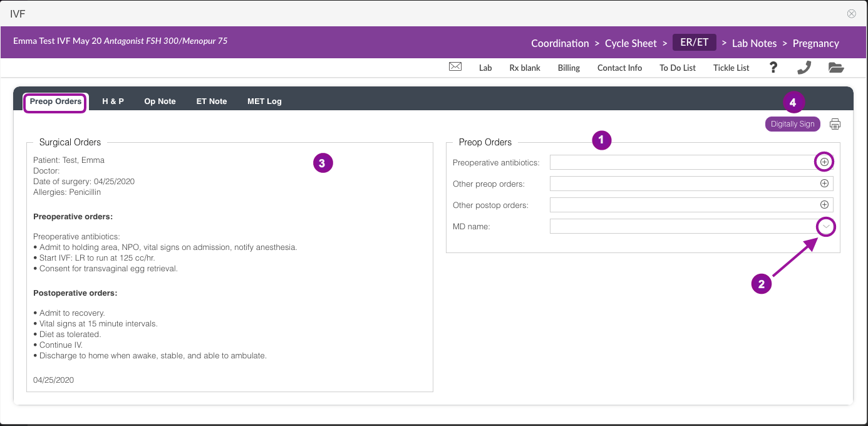868x426 pixels.
Task: Go to the MET Log tab
Action: (264, 101)
